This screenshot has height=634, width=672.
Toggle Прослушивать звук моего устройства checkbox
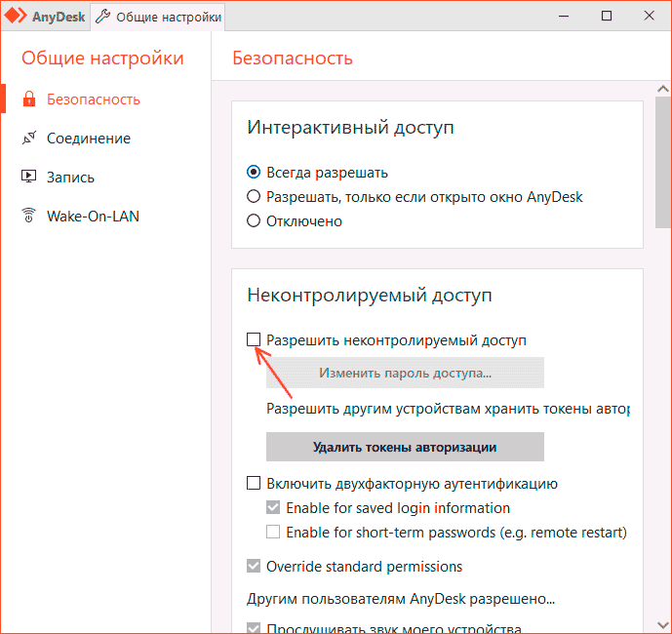pos(254,628)
